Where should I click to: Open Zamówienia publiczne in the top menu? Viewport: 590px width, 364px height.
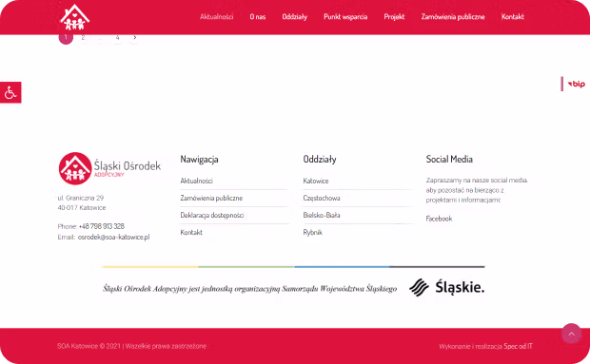(453, 16)
